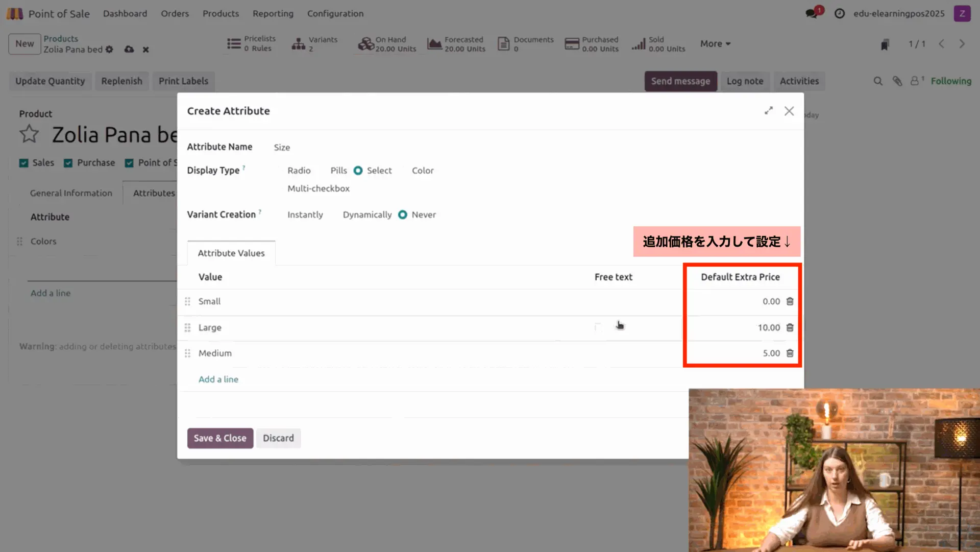Select the Radio display type
This screenshot has width=980, height=552.
[x=299, y=171]
